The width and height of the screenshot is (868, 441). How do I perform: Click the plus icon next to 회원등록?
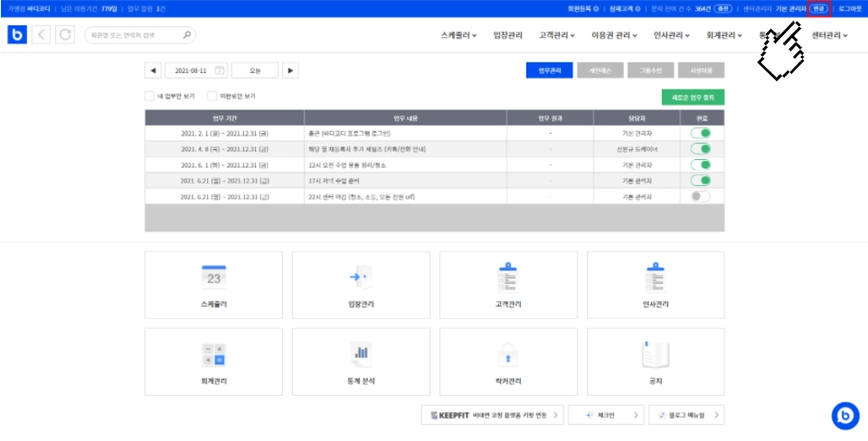596,9
